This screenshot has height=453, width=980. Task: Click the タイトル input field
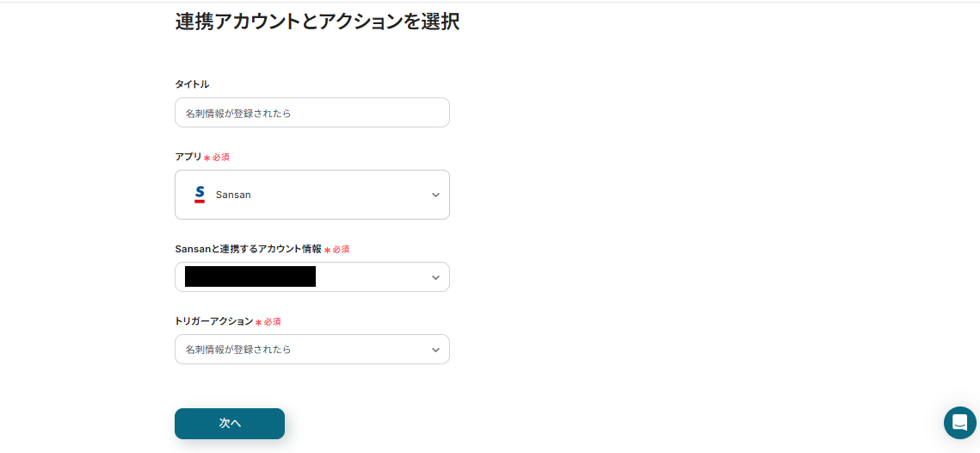(311, 113)
